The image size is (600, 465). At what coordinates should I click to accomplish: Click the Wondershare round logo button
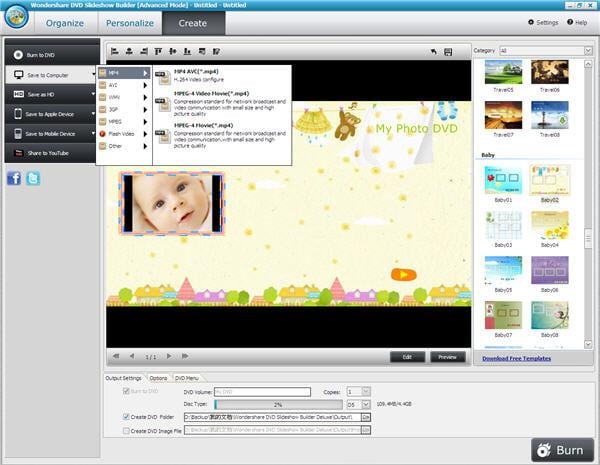click(16, 17)
